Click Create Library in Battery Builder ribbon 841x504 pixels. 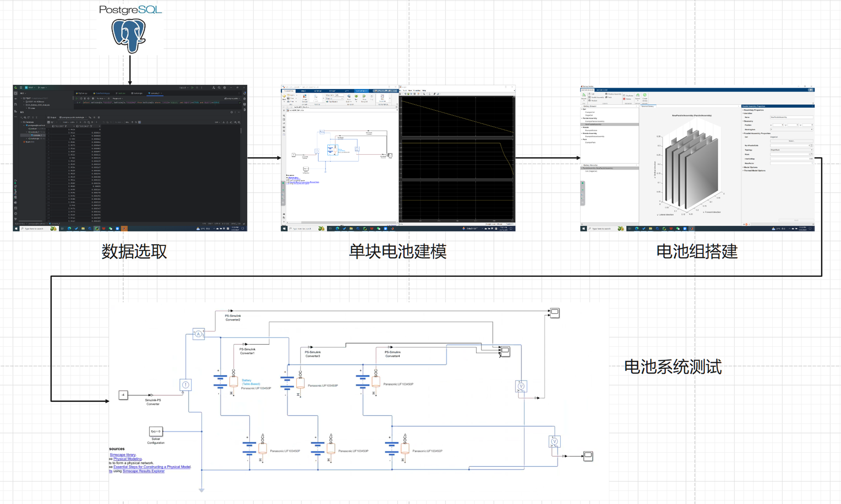[645, 97]
